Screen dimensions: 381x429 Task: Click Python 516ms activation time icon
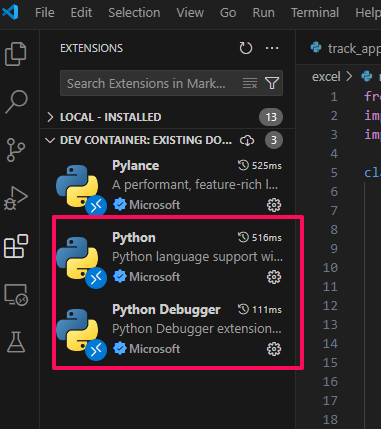243,237
